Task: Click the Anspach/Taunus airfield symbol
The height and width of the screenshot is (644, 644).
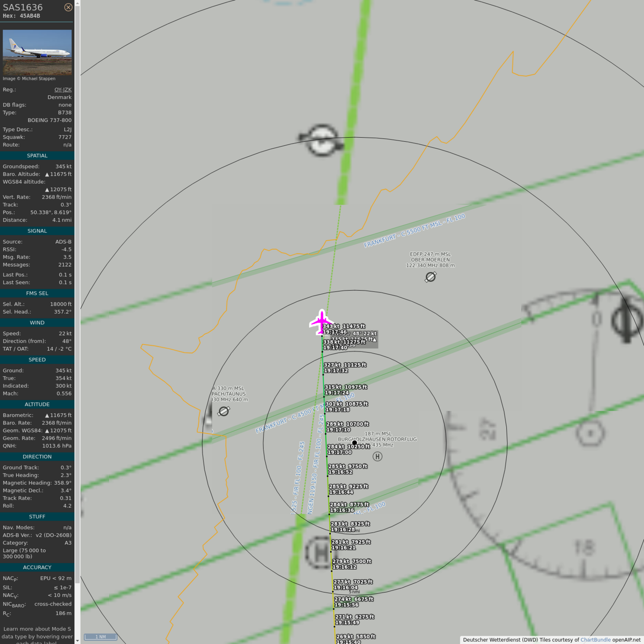Action: pos(224,411)
